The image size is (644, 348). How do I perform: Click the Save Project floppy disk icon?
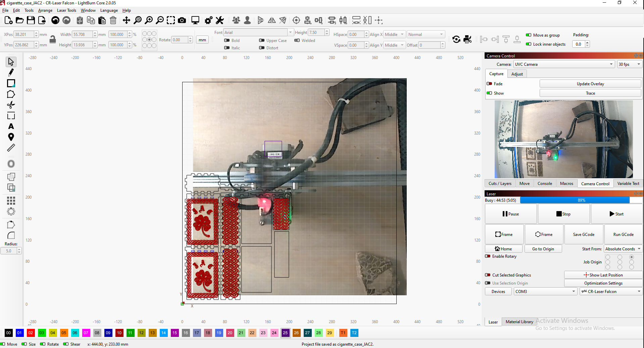click(x=31, y=20)
